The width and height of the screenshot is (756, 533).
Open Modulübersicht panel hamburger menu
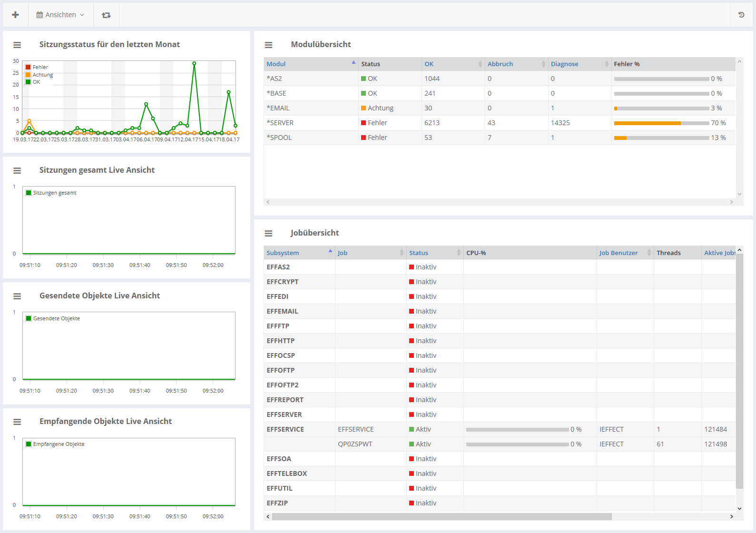point(268,45)
